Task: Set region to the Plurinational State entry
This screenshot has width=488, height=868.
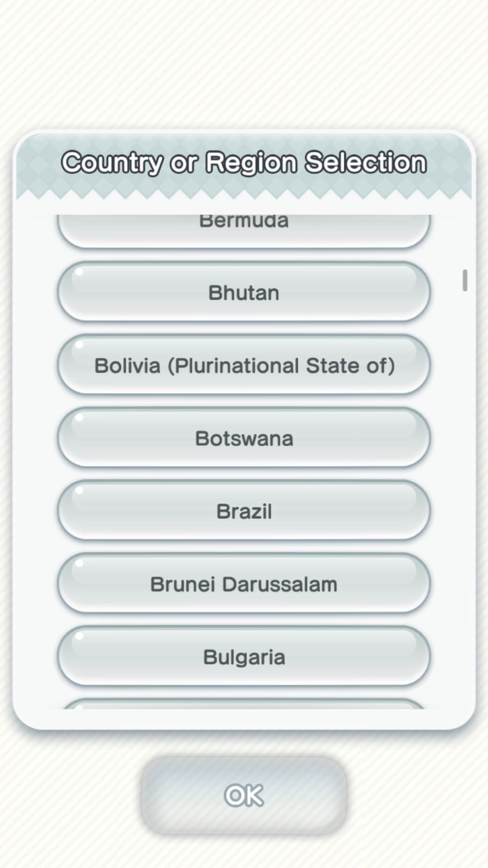Action: pyautogui.click(x=244, y=365)
